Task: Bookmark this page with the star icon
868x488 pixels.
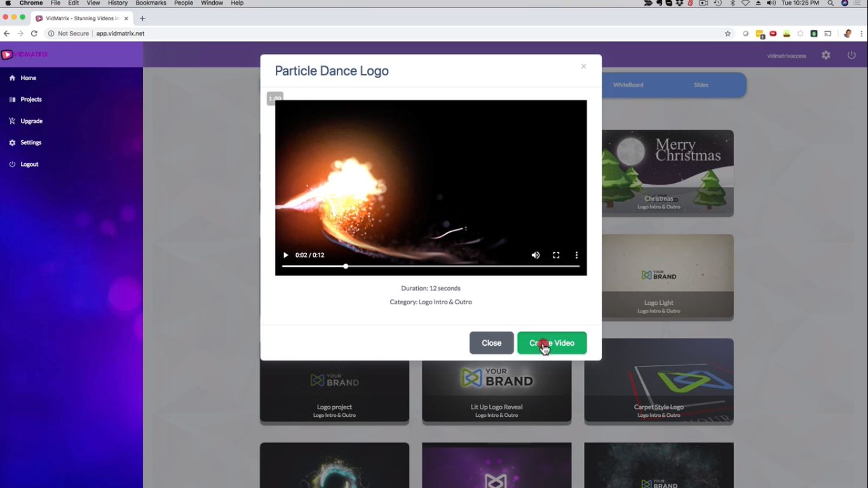Action: coord(728,34)
